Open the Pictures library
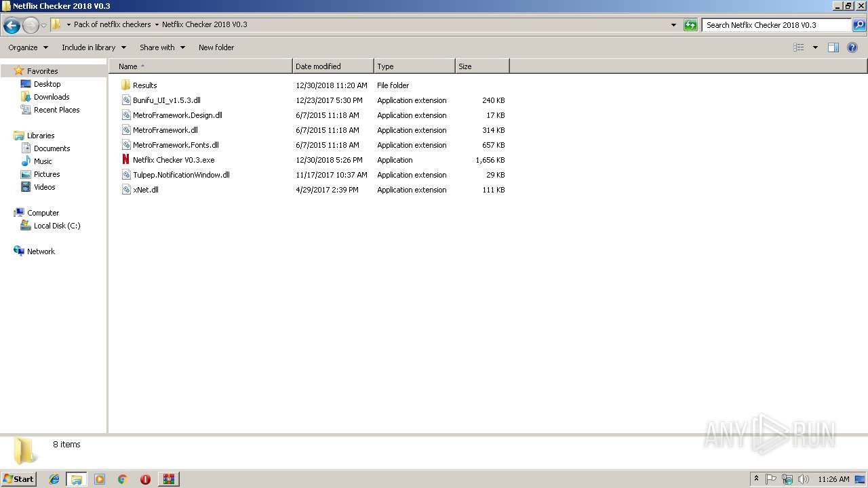The image size is (868, 488). (47, 174)
